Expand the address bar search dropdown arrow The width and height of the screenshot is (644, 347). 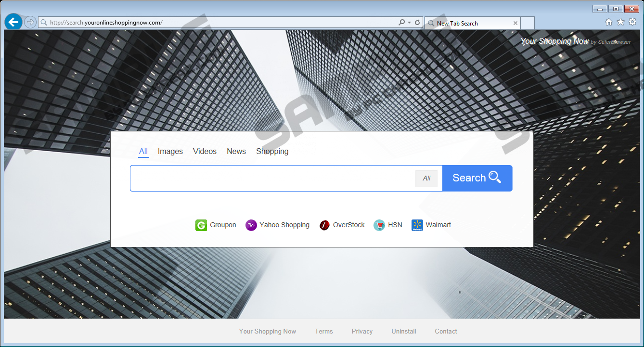409,23
